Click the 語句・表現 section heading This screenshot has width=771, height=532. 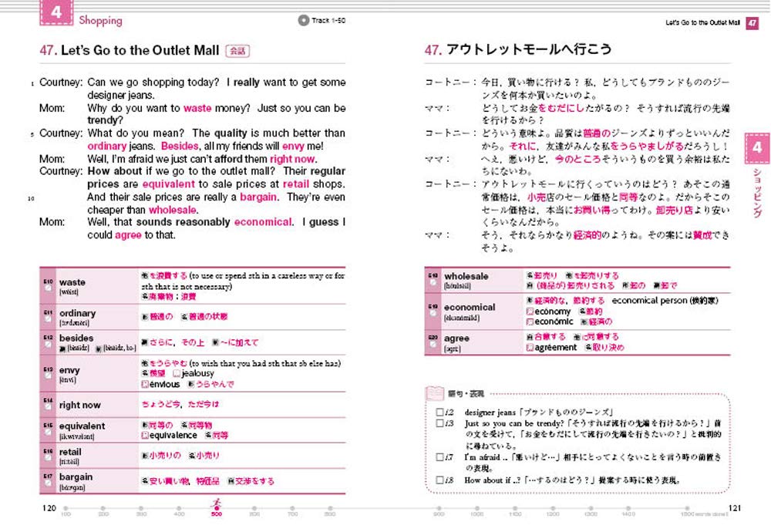click(466, 394)
